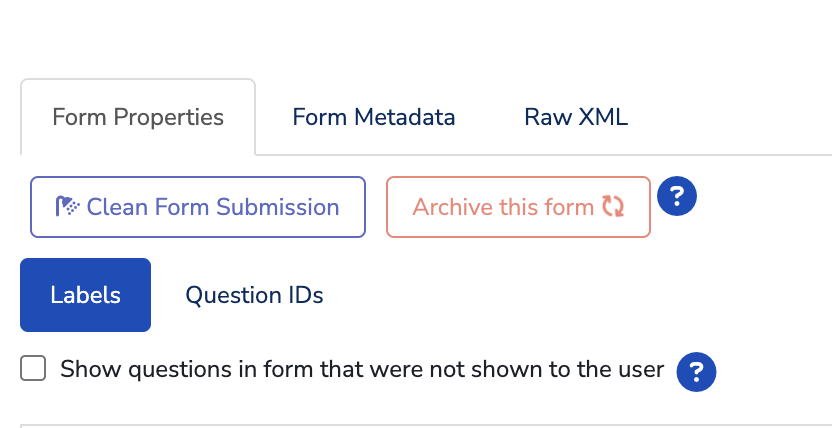Switch the display to Question IDs
Viewport: 832px width, 428px height.
pyautogui.click(x=254, y=295)
